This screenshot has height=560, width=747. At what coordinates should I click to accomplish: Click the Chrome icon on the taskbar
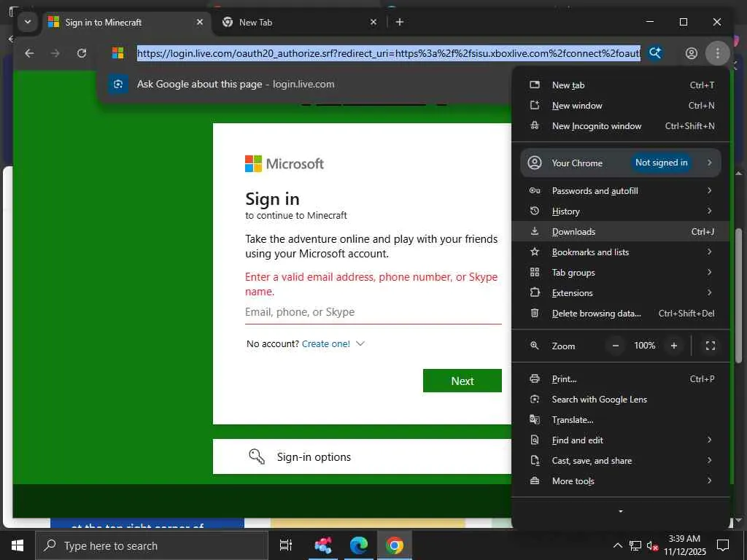(395, 545)
